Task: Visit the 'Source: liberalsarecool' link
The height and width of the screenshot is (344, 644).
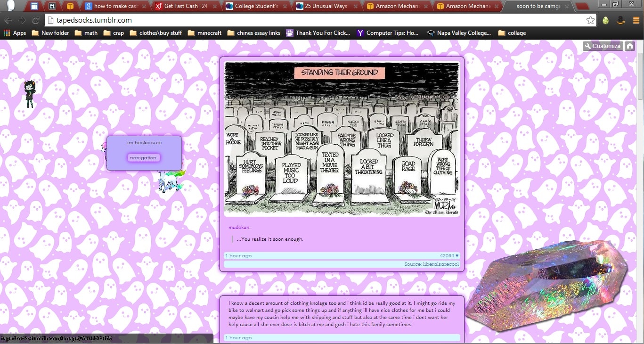Action: coord(432,264)
